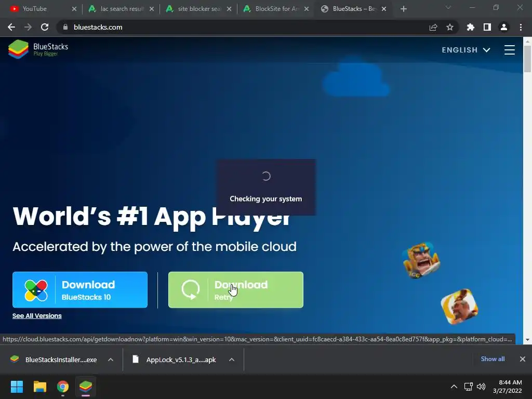
Task: Go back with the browser back arrow
Action: tap(11, 27)
